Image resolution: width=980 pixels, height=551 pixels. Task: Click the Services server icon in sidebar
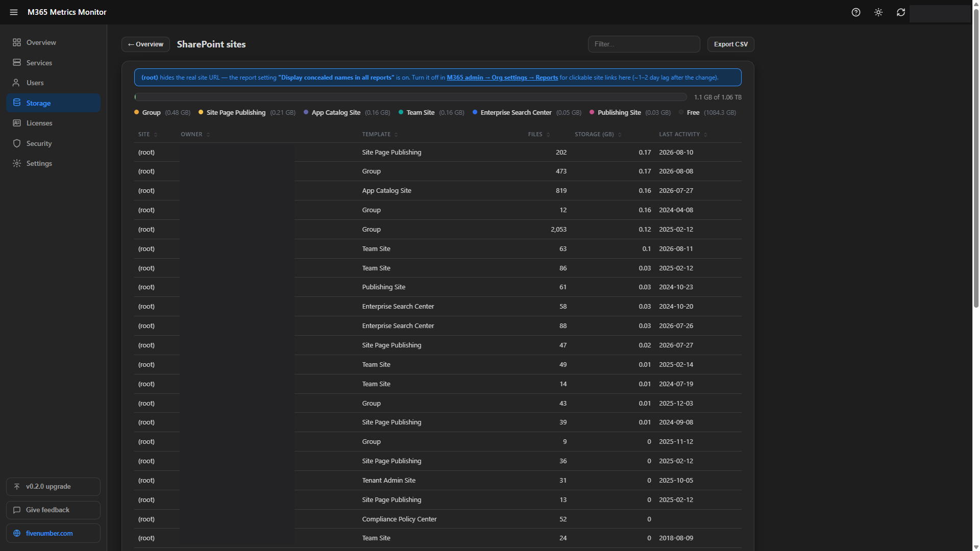click(17, 63)
